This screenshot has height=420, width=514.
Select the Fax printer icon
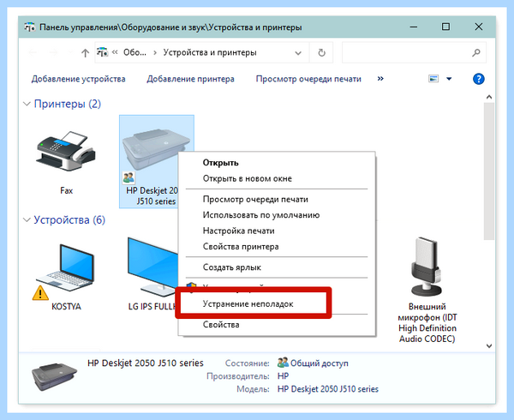click(x=66, y=152)
